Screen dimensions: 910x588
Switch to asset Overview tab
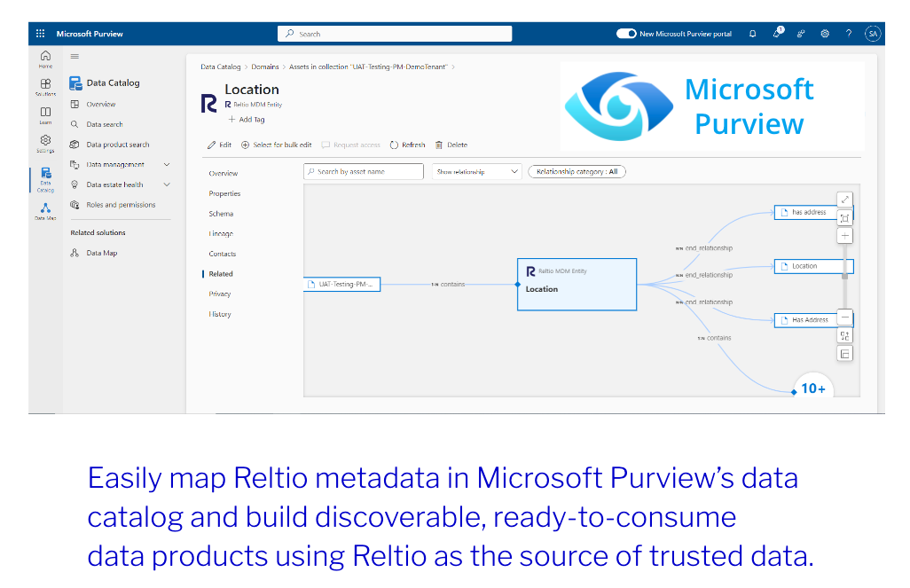click(224, 174)
